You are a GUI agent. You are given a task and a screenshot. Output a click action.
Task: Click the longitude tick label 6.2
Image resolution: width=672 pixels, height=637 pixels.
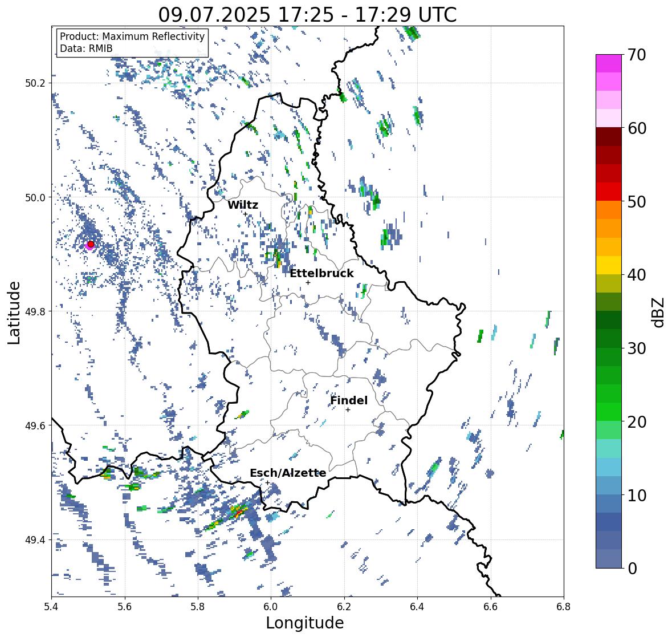(x=344, y=606)
